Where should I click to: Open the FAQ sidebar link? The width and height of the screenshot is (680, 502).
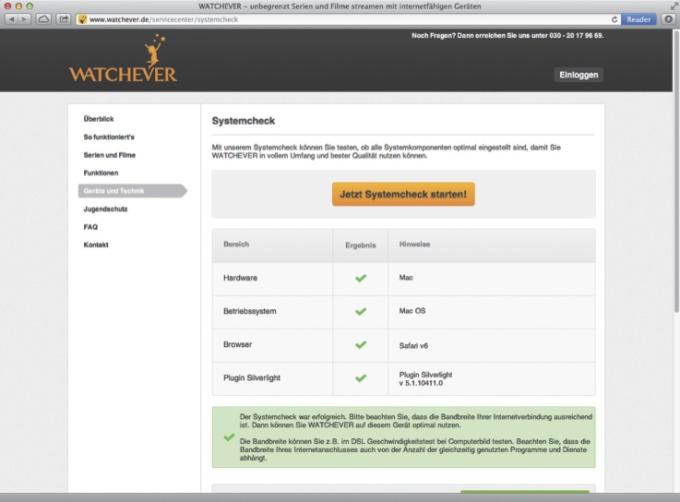coord(91,227)
